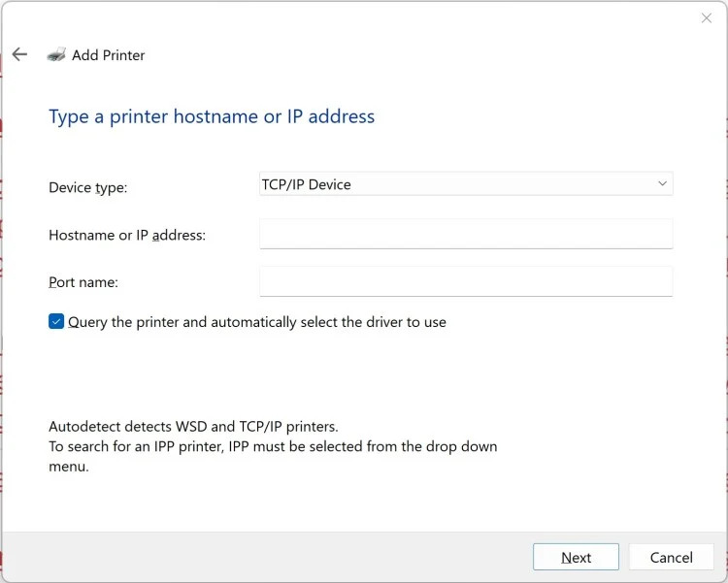
Task: Click the 'Hostname or IP address:' label
Action: [127, 235]
